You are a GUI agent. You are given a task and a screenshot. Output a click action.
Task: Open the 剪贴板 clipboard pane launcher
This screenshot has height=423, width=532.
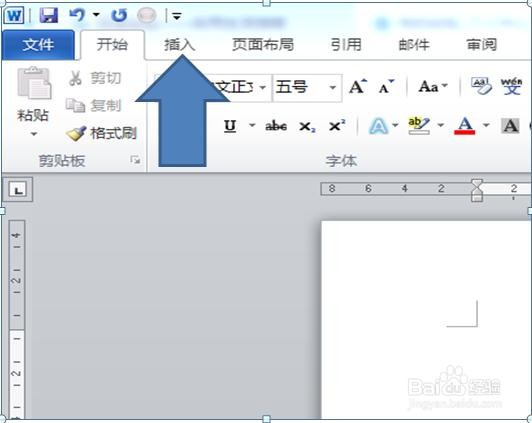pyautogui.click(x=135, y=160)
